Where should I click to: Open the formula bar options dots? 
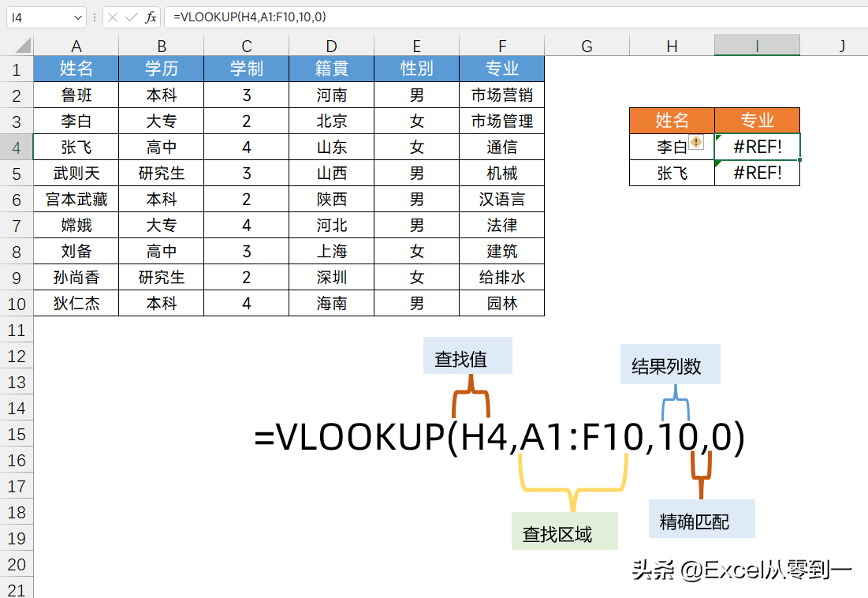(x=95, y=17)
